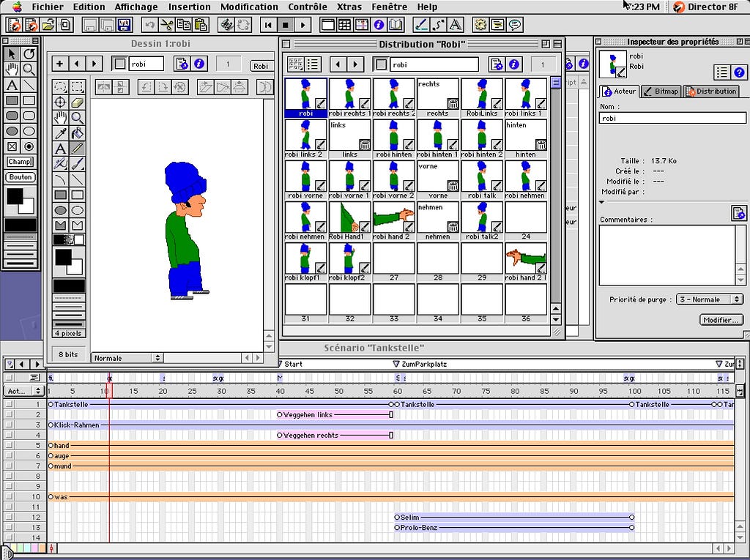750x560 pixels.
Task: Select the Eyedropper tool in paint window
Action: coord(60,133)
